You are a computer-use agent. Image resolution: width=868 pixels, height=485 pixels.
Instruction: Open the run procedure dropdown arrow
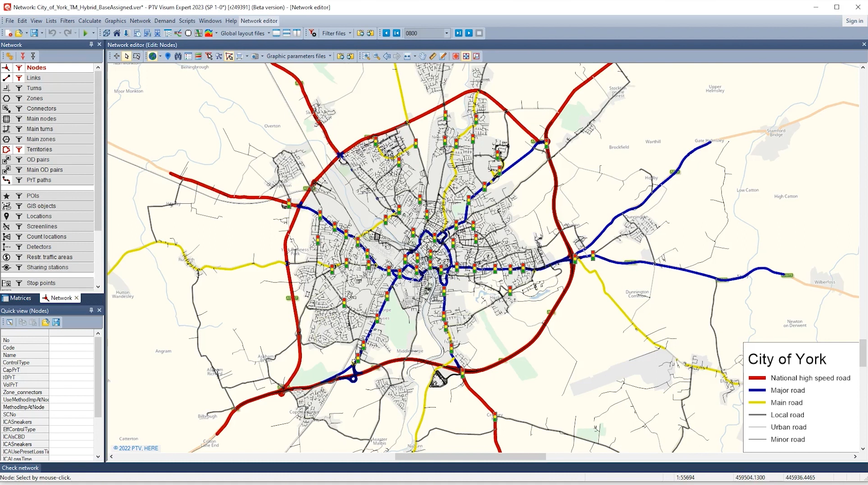coord(93,33)
